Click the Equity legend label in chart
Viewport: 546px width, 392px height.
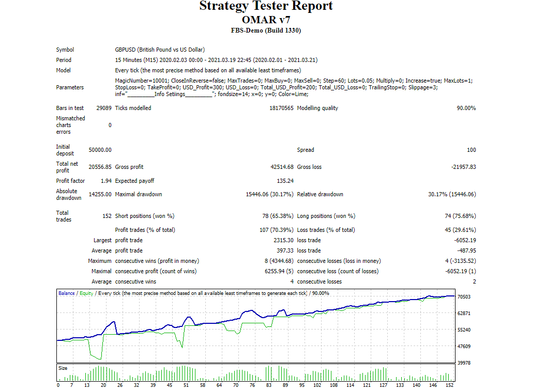[x=86, y=293]
